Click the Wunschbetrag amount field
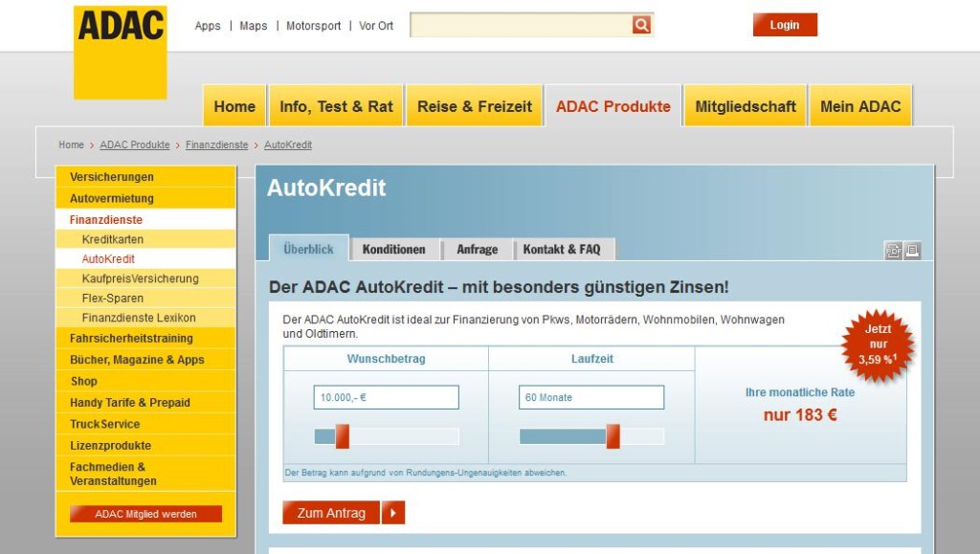 click(387, 397)
